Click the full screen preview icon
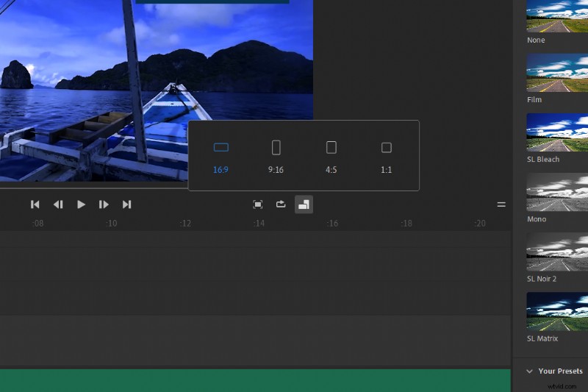This screenshot has height=392, width=588. pos(258,204)
